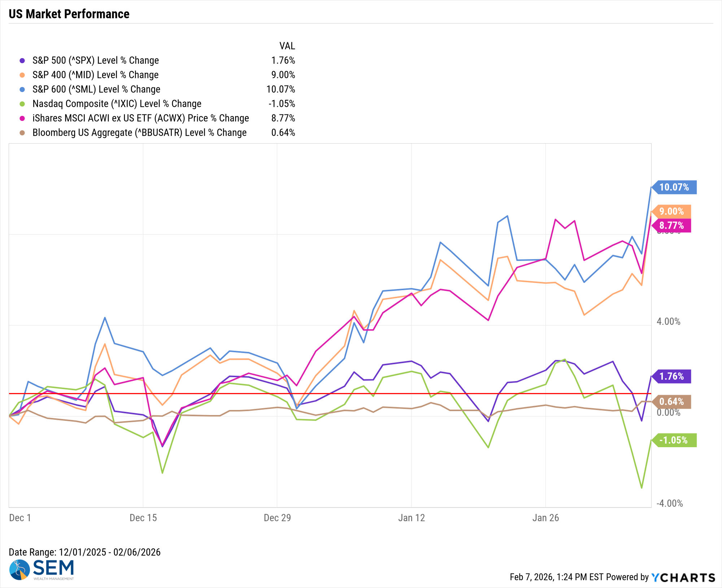Click the orange 9.00% value flag
The width and height of the screenshot is (722, 588).
(671, 212)
